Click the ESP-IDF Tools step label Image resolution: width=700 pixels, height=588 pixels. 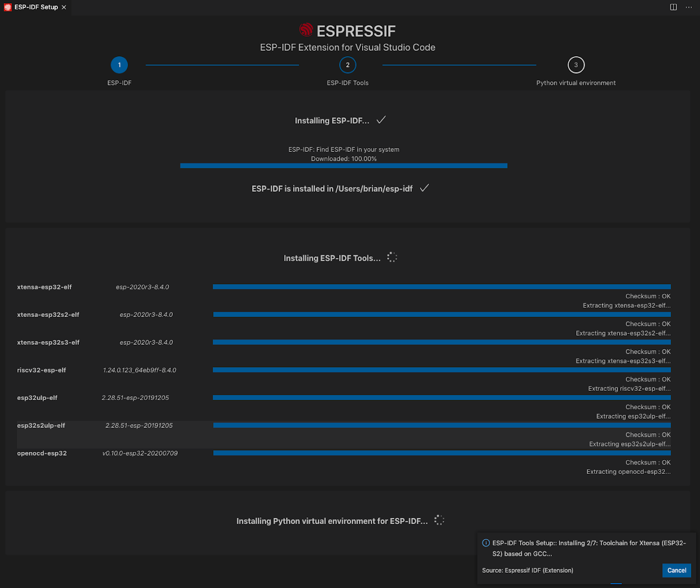coord(347,83)
